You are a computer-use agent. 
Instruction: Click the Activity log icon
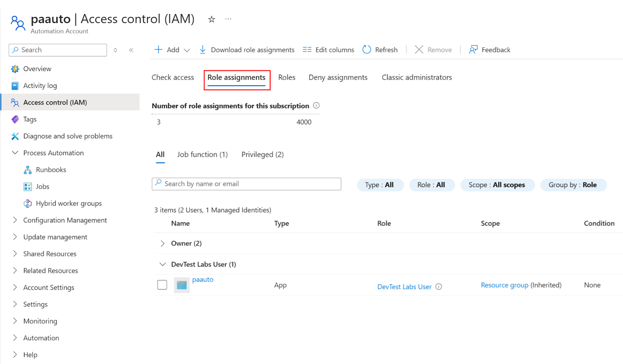[15, 86]
